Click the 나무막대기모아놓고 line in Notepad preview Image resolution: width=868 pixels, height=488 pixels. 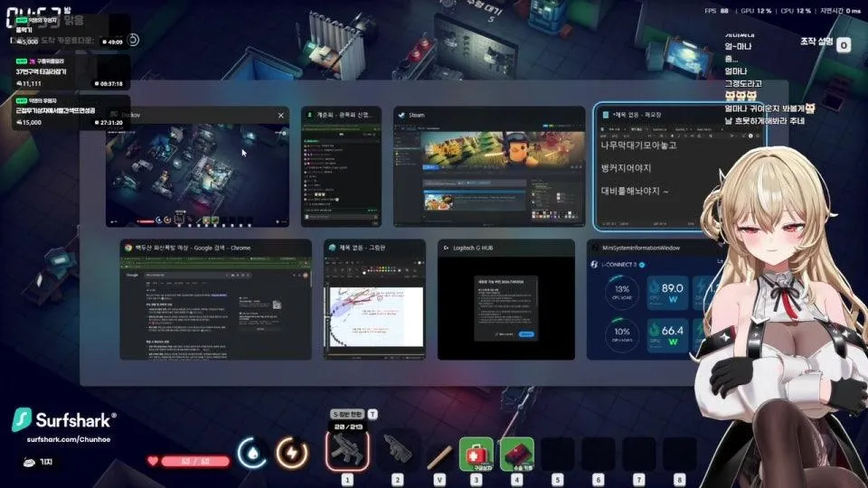pos(639,145)
